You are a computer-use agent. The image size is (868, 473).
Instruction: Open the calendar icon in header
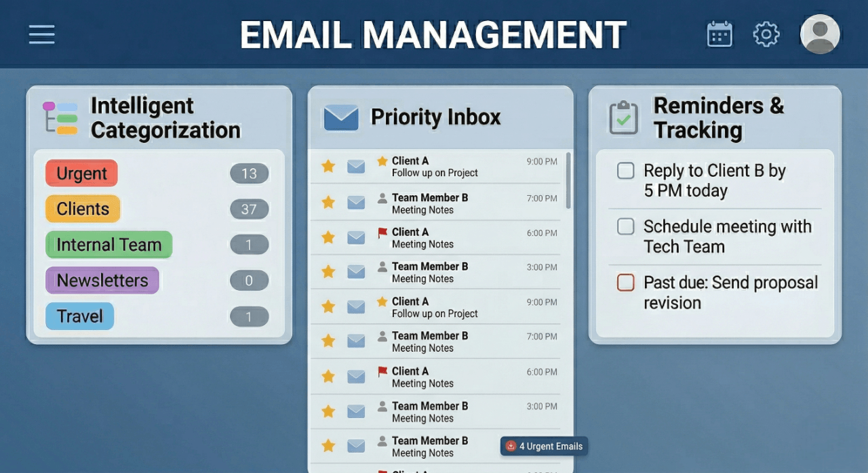719,35
